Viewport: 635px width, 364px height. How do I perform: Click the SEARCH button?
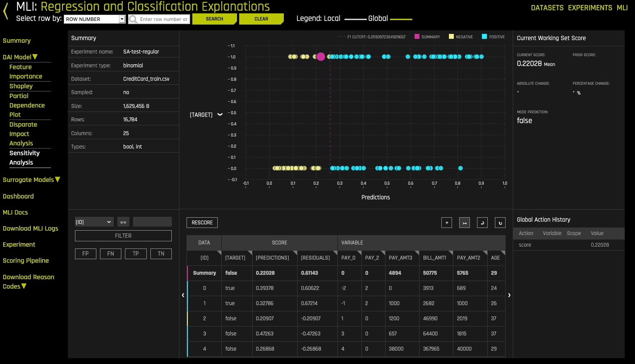click(214, 19)
